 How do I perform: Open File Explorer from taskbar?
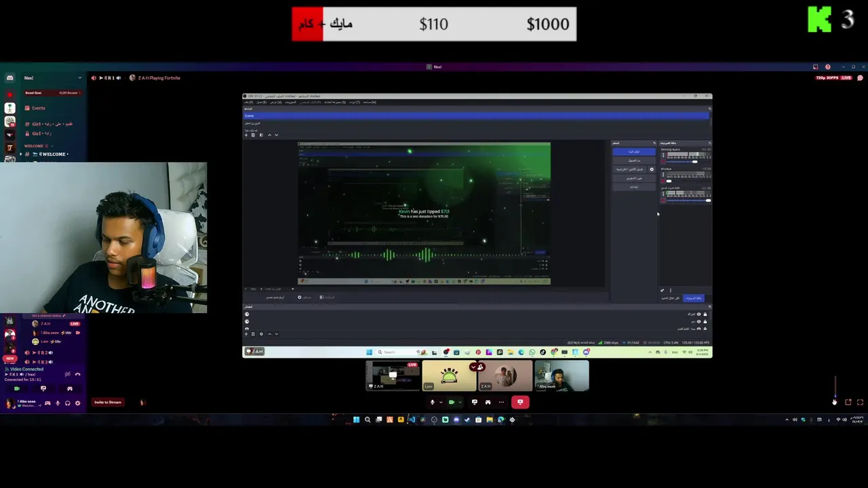pyautogui.click(x=490, y=420)
